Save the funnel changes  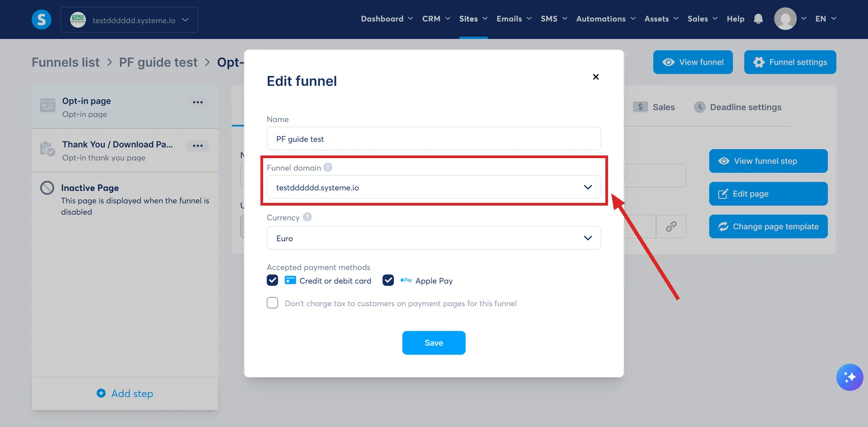(434, 343)
